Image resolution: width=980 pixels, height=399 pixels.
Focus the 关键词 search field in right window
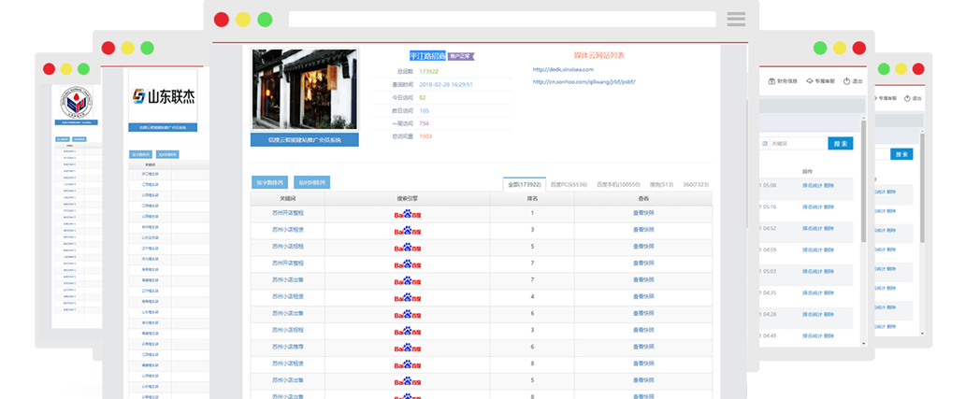coord(799,144)
